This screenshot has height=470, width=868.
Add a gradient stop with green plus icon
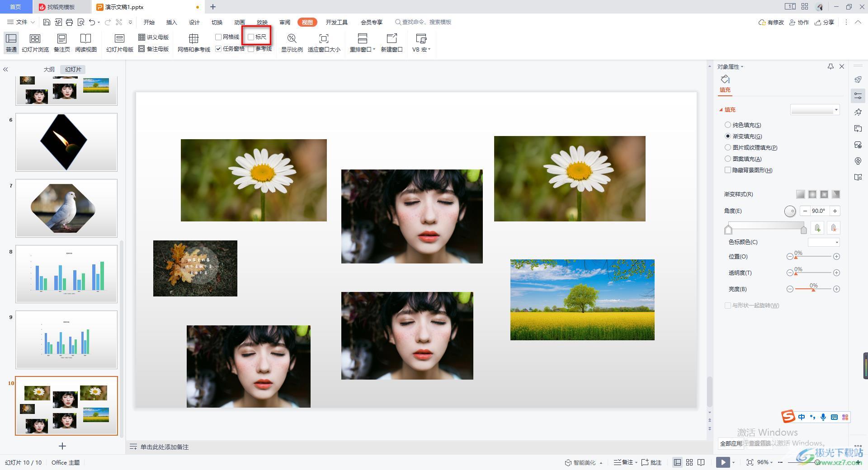(817, 228)
